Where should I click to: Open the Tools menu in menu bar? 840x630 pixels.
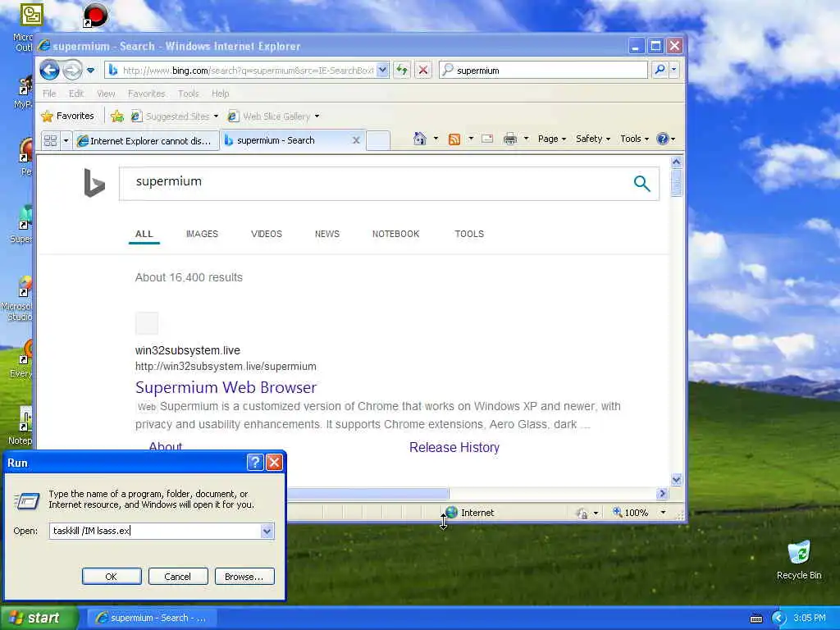pos(188,94)
